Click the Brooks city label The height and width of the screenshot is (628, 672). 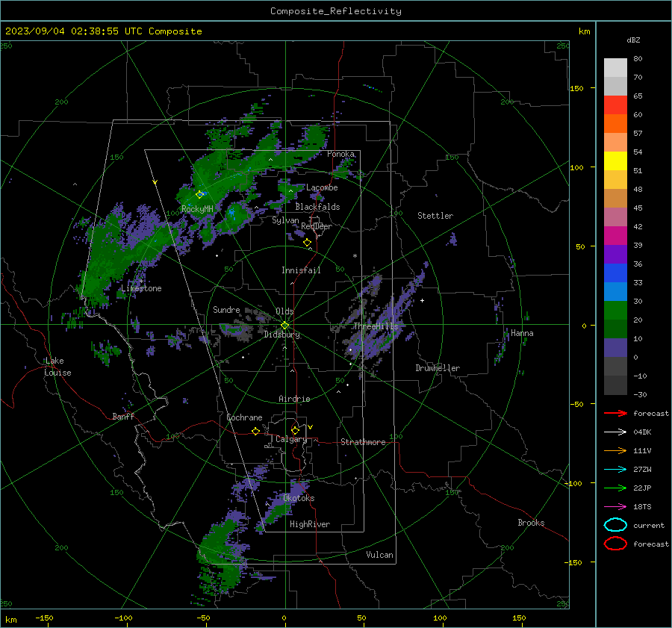(x=531, y=523)
